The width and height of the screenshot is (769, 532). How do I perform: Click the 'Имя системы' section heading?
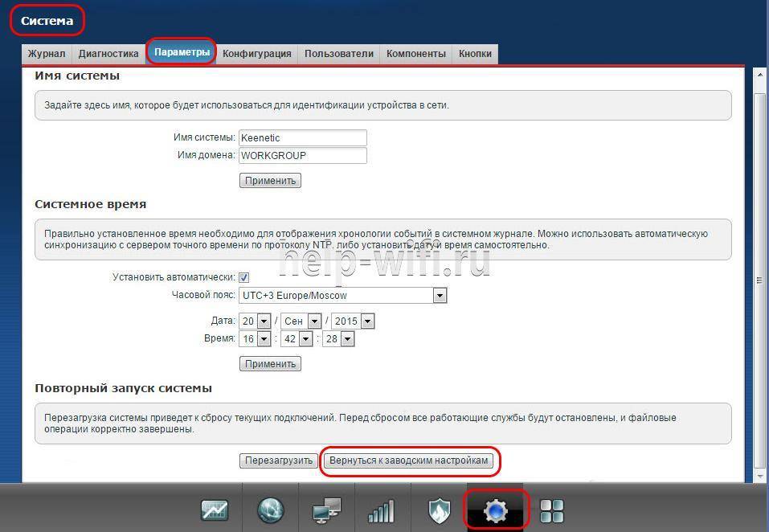coord(77,76)
